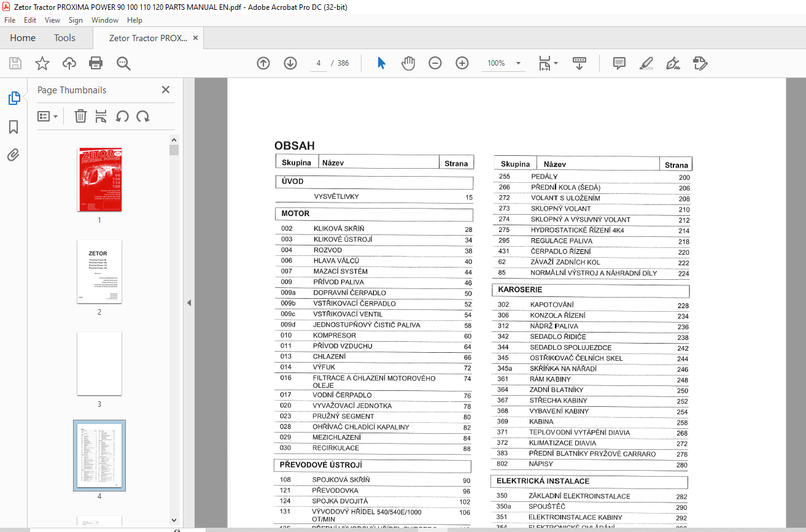This screenshot has height=532, width=806.
Task: Select page 4 thumbnail
Action: [x=99, y=455]
